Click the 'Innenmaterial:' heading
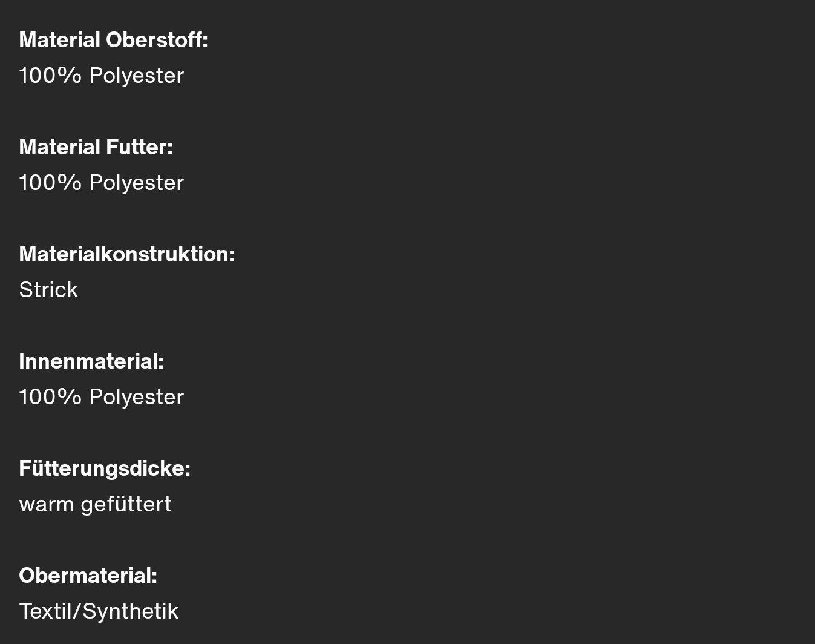Screen dimensions: 815x644 coord(91,361)
